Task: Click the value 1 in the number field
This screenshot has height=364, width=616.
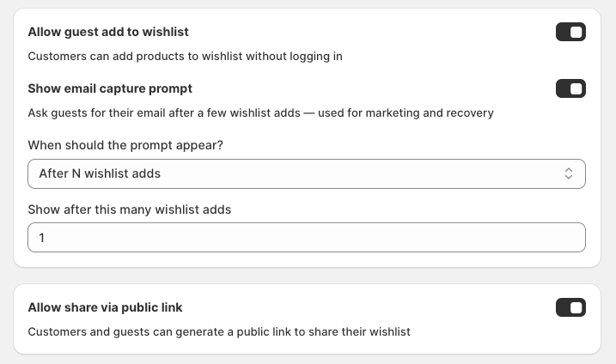Action: 41,238
